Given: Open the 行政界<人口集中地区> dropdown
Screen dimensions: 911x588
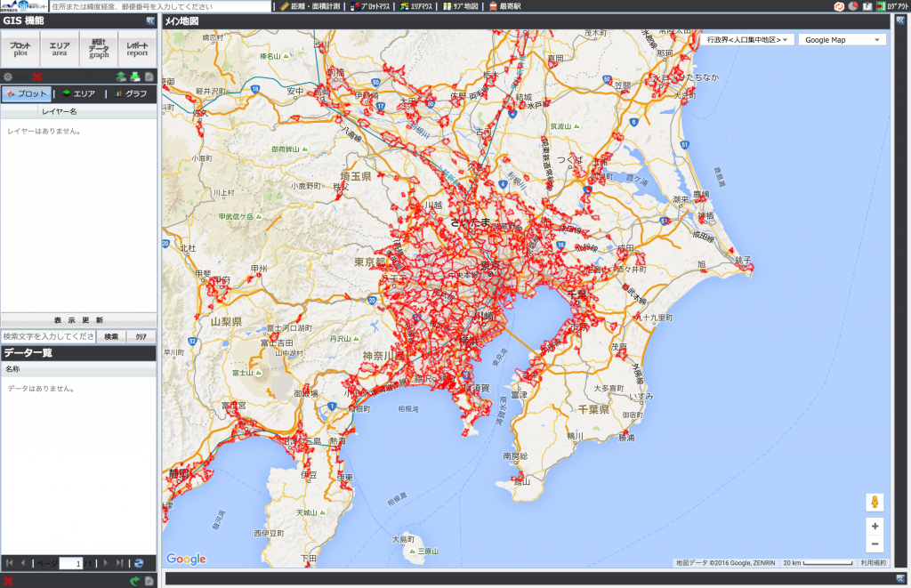Looking at the screenshot, I should [747, 40].
